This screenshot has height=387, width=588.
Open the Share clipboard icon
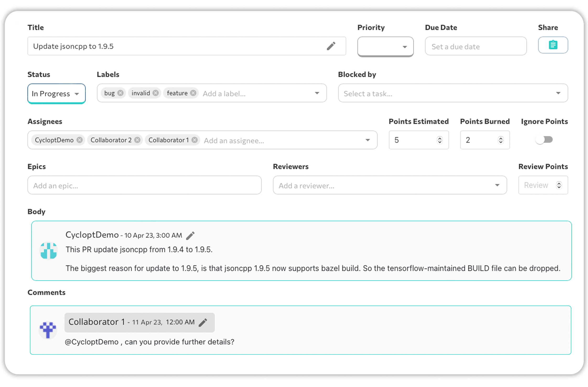553,45
